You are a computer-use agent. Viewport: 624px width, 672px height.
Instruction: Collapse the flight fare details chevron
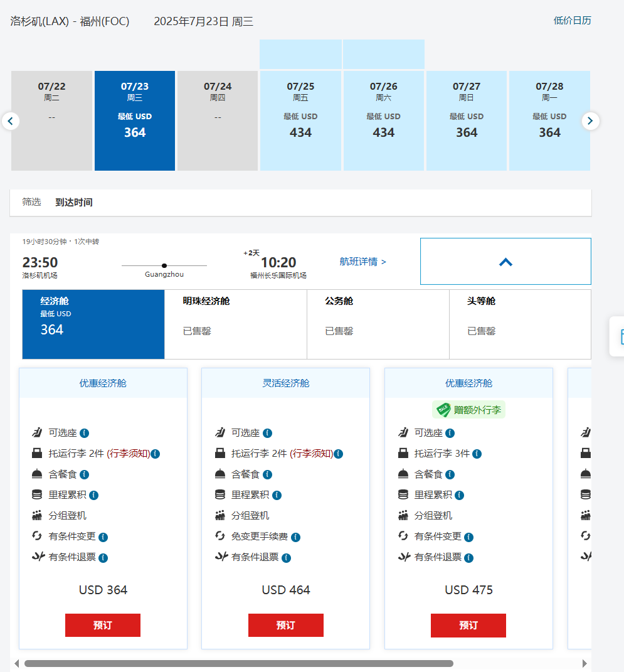(x=505, y=262)
